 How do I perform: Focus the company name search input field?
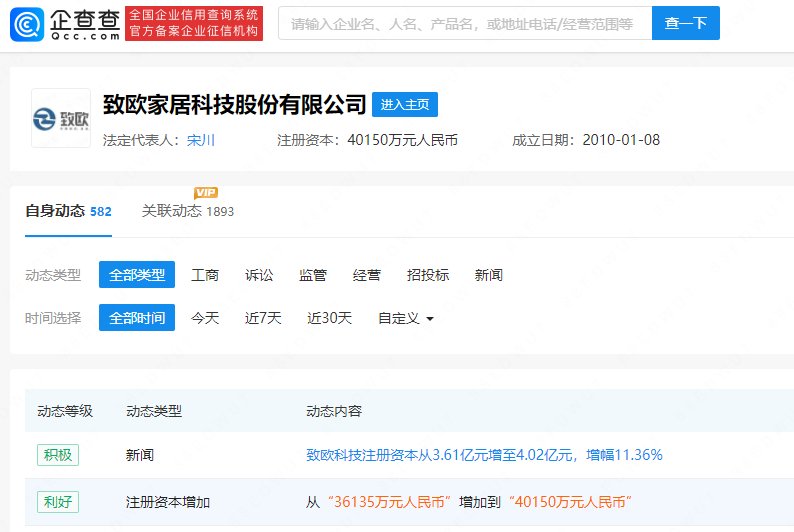(x=465, y=23)
